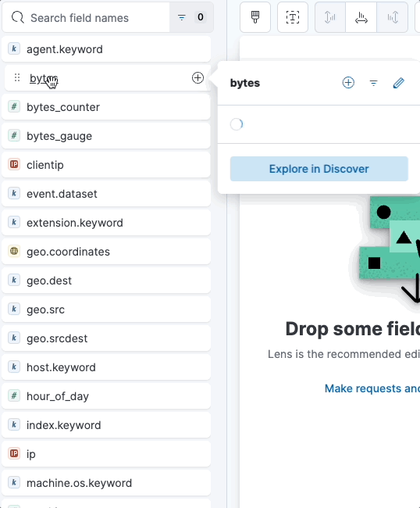The width and height of the screenshot is (420, 508).
Task: Click number type icon of bytes_counter
Action: coord(14,106)
